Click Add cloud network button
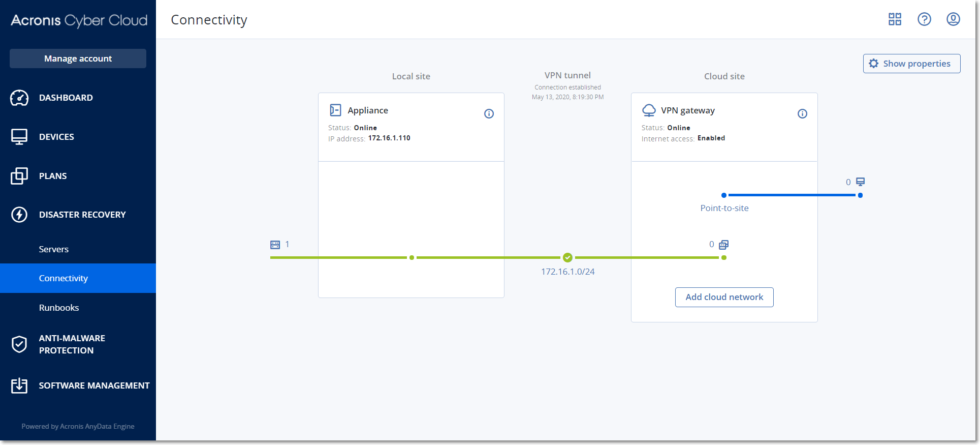Viewport: 980px width, 445px height. pyautogui.click(x=724, y=297)
